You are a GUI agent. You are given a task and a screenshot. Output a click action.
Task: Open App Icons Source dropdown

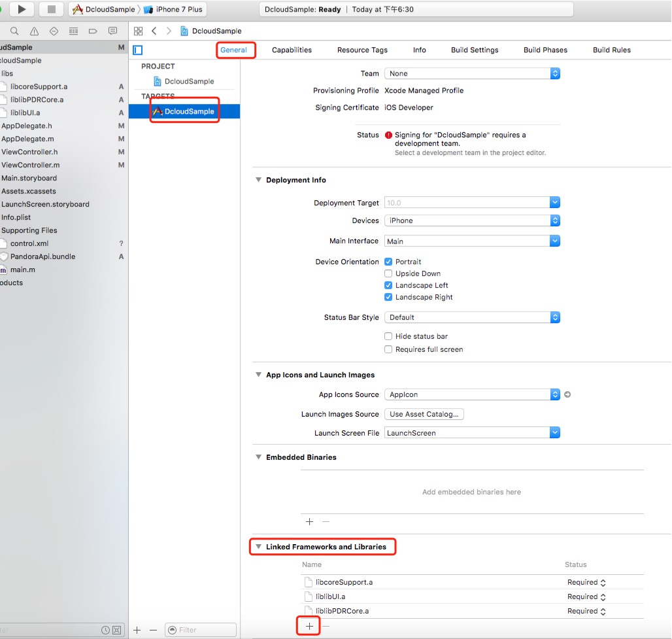pyautogui.click(x=472, y=394)
